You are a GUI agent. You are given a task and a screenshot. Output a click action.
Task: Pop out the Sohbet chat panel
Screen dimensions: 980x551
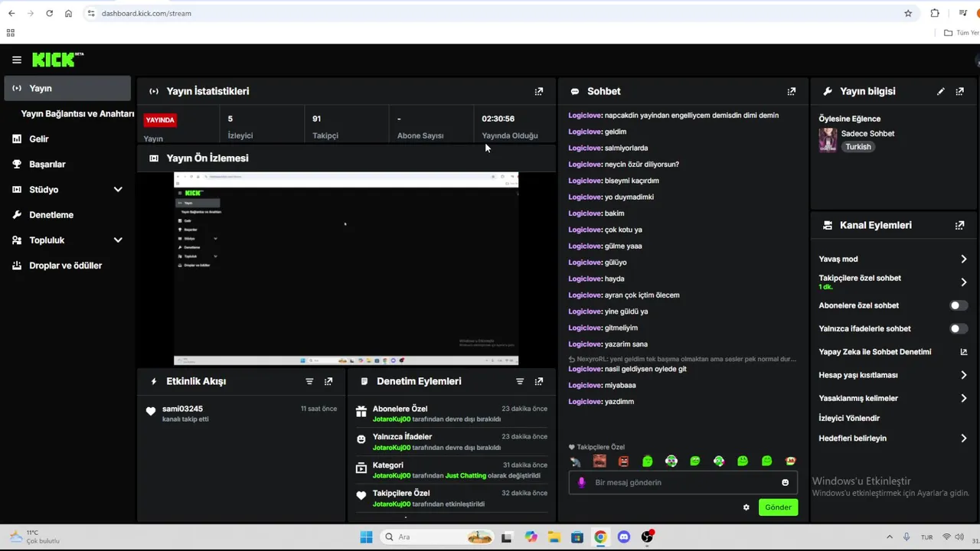[792, 91]
